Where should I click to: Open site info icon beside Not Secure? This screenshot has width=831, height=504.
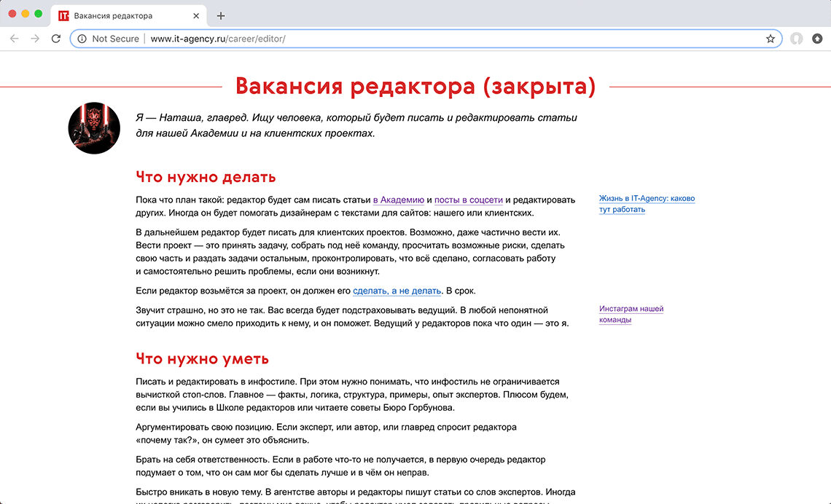point(82,39)
